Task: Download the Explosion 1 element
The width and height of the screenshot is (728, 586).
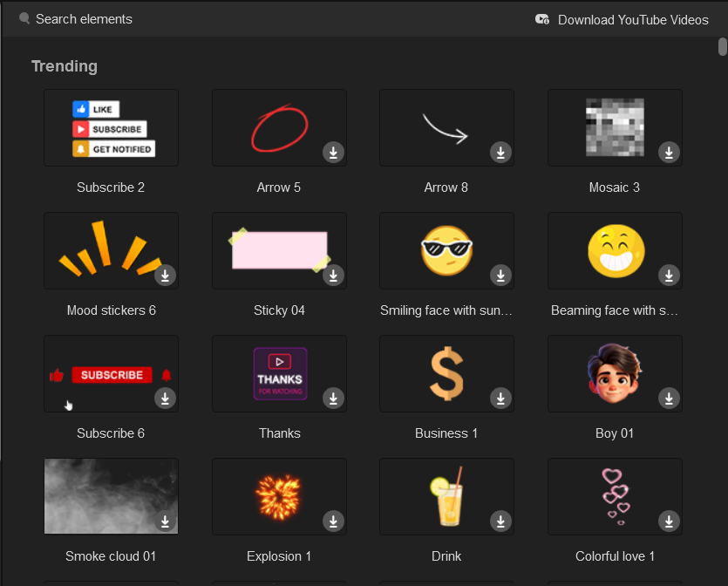Action: (x=333, y=521)
